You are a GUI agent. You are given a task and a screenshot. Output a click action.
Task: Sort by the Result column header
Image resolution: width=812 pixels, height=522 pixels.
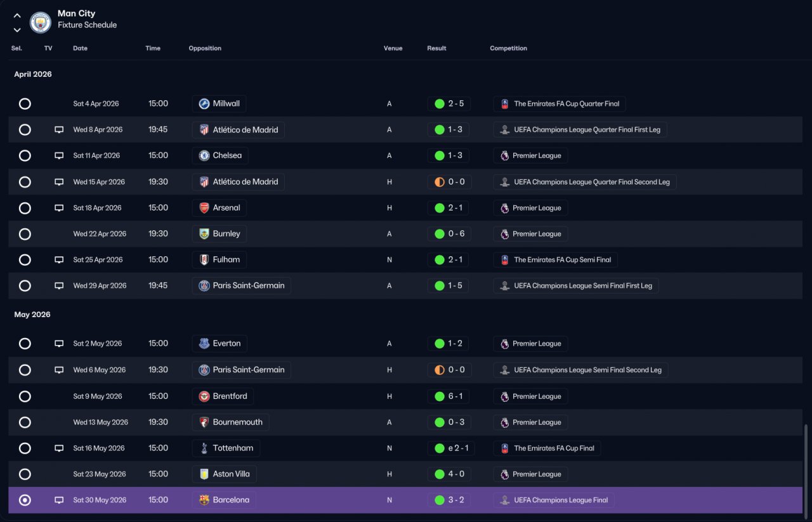436,48
